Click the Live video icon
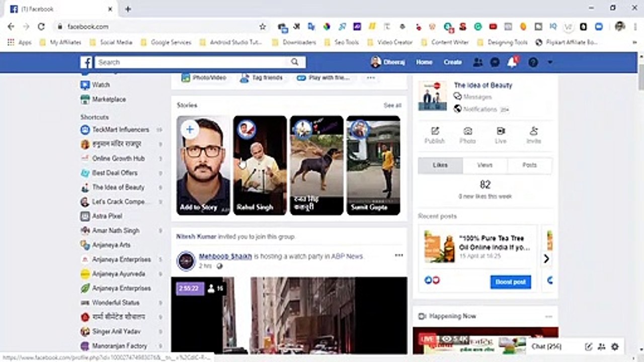This screenshot has width=644, height=362. click(501, 135)
